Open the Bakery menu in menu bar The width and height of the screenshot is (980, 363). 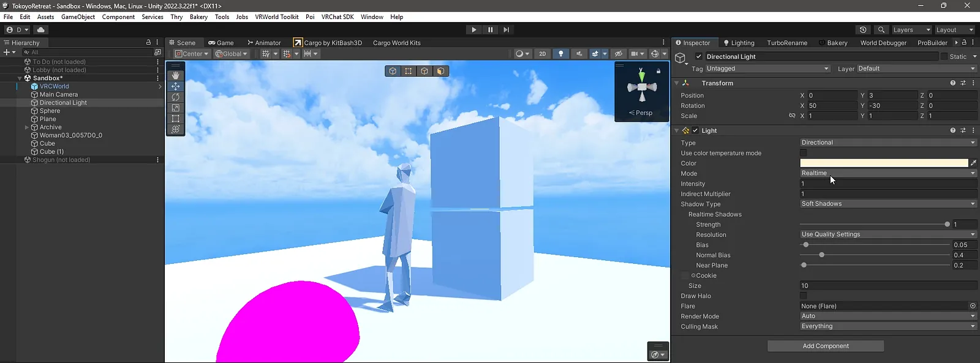tap(198, 17)
